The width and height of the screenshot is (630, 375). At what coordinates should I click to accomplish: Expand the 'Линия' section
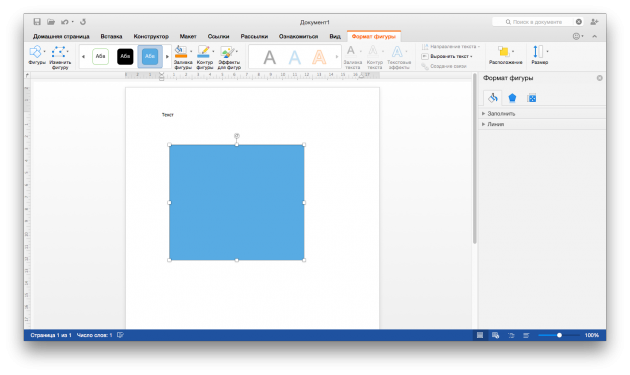(542, 124)
